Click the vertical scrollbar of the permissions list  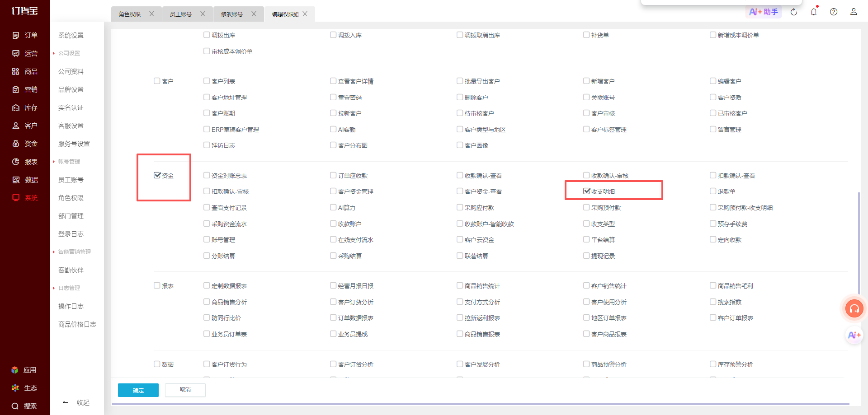pos(859,243)
